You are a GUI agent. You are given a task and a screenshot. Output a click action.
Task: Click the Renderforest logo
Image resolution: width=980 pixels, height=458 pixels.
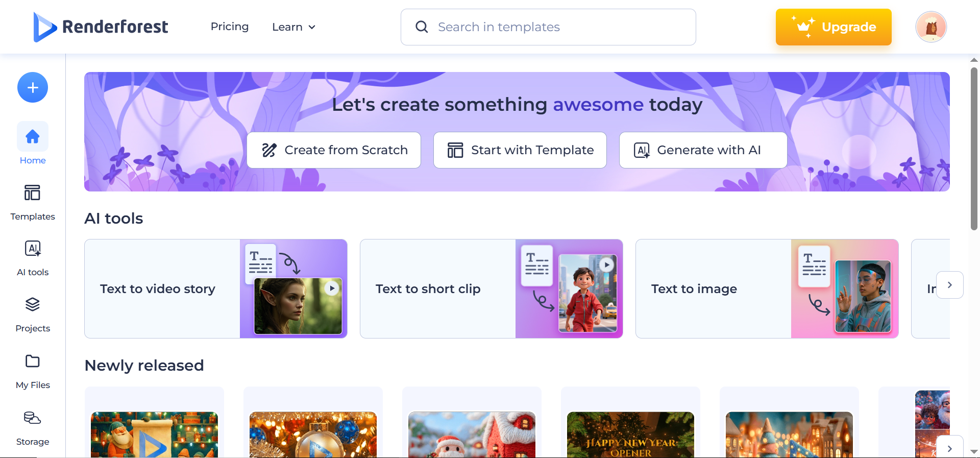[x=101, y=27]
